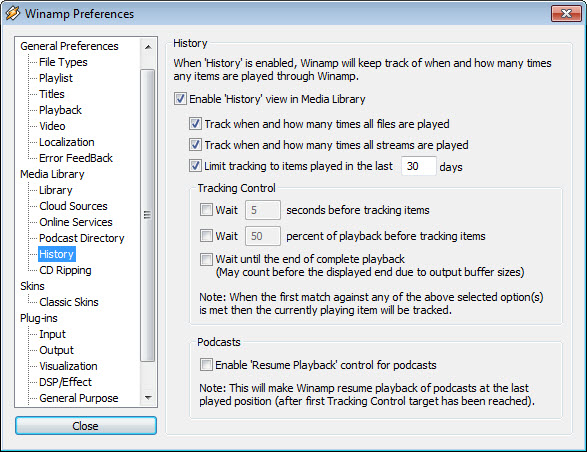The image size is (587, 452).
Task: Click the tree scrollbar up arrow
Action: coord(148,47)
